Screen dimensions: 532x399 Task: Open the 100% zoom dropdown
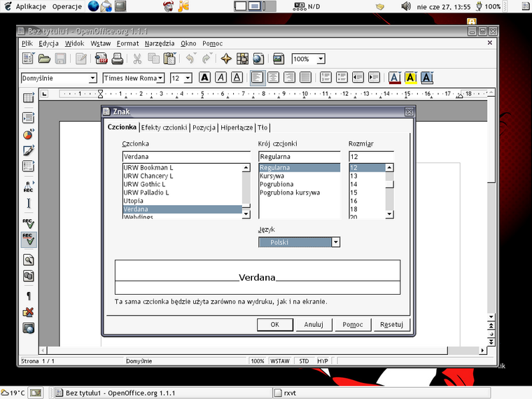click(330, 59)
